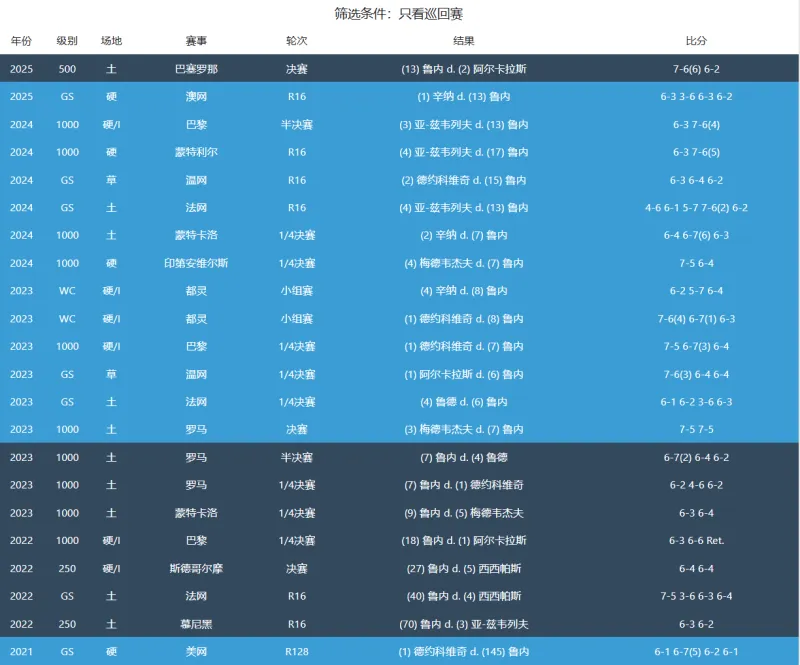The image size is (800, 665).
Task: Select the 斯德哥尔摩 tournament cell
Action: [x=196, y=569]
